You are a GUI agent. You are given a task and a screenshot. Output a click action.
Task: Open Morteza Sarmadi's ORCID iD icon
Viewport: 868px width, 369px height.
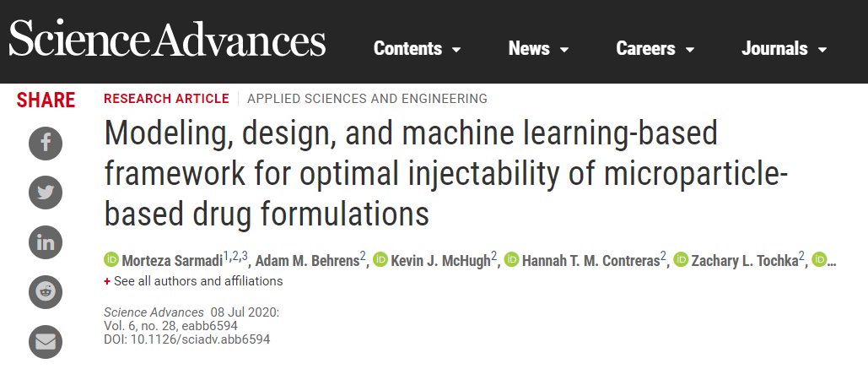coord(111,259)
